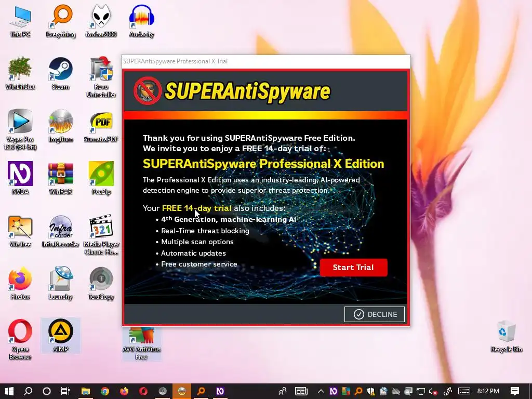532x399 pixels.
Task: Open muted volume tray icon
Action: (x=433, y=391)
